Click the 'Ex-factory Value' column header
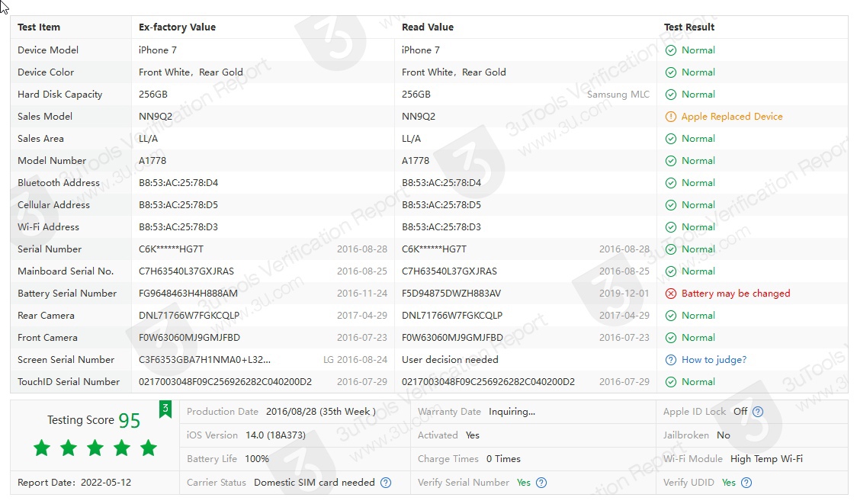Screen dimensions: 857x504 point(177,27)
